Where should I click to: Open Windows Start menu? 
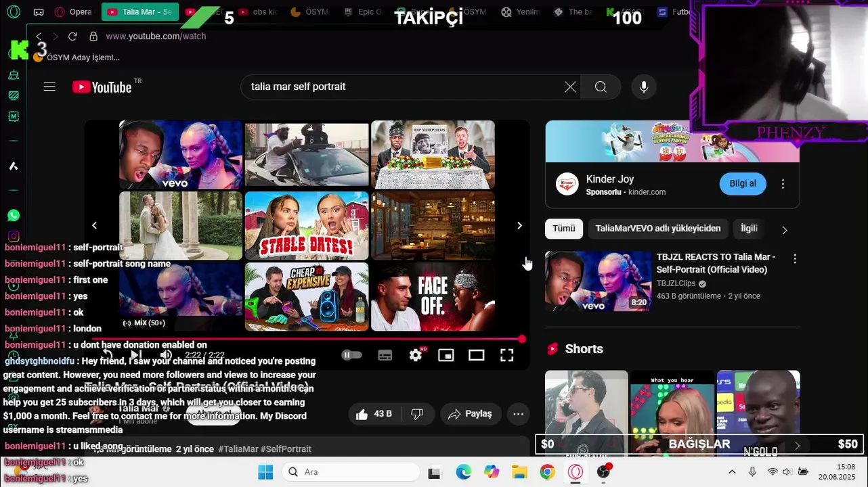pos(265,472)
